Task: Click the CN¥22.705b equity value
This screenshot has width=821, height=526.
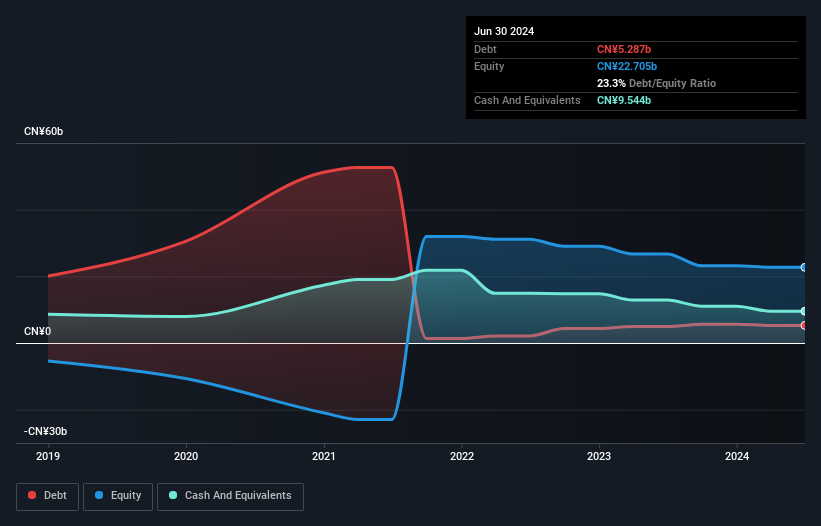Action: 627,66
